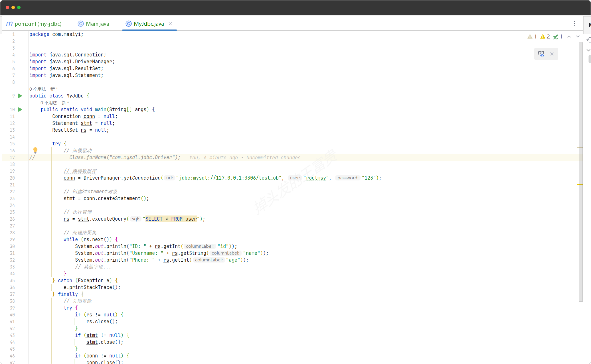Select the MyJdbc.java tab

click(149, 23)
